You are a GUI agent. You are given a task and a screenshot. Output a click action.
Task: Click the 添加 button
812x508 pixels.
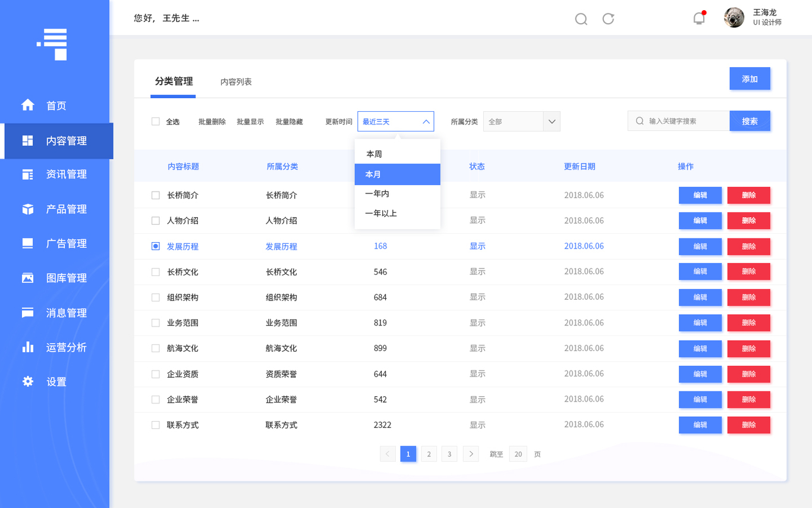[x=750, y=79]
